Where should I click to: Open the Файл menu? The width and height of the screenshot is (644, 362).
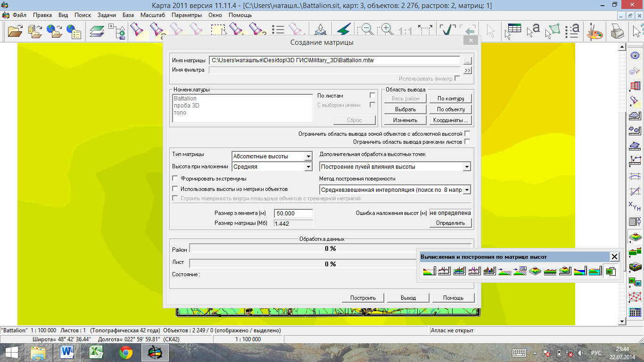pos(19,15)
